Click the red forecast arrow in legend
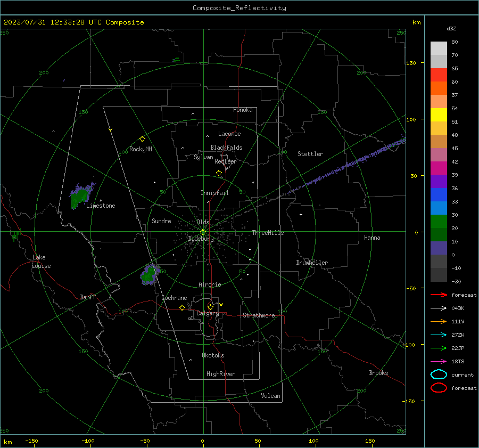 [439, 295]
